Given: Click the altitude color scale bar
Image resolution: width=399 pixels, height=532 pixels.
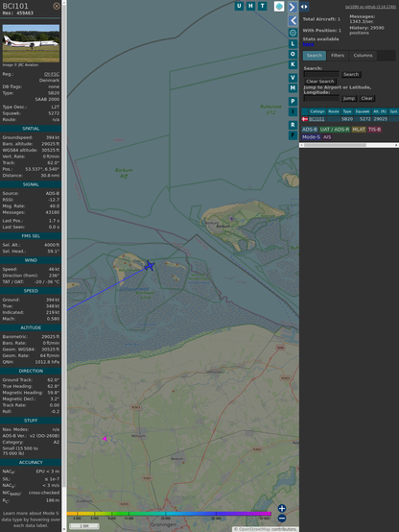Looking at the screenshot, I should (x=169, y=514).
